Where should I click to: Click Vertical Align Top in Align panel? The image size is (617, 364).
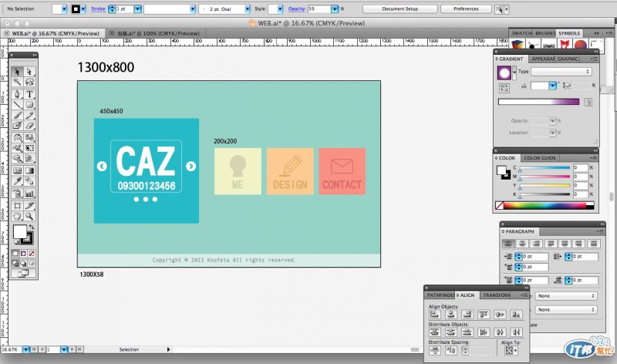484,314
